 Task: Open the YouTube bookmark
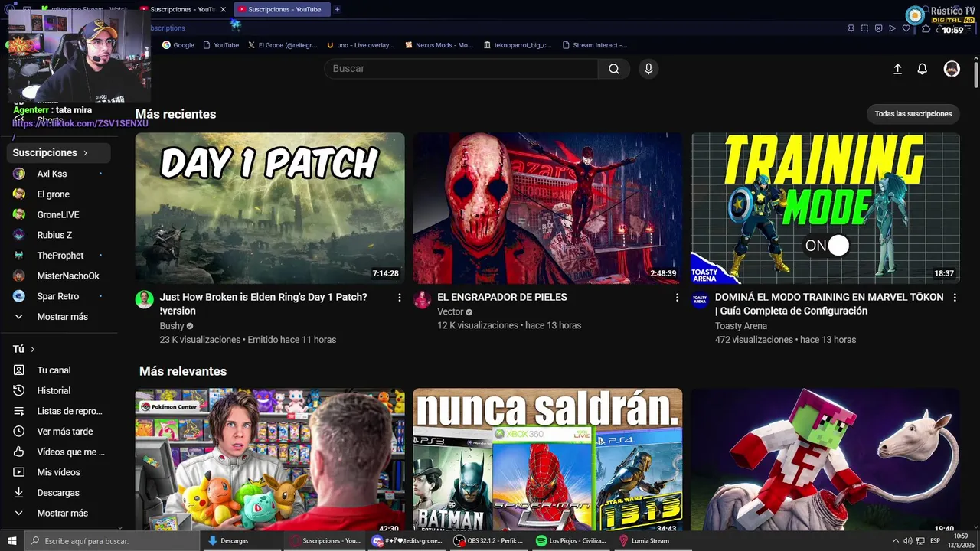pyautogui.click(x=220, y=45)
